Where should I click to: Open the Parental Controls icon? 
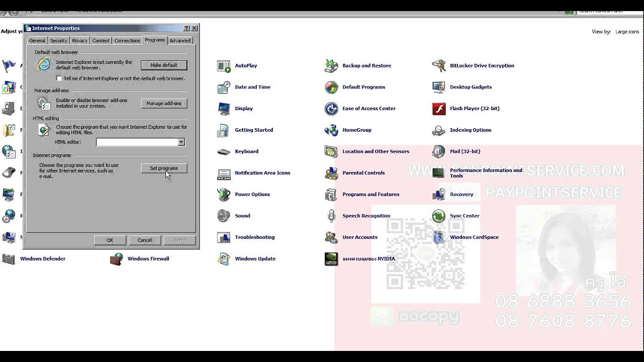tap(332, 173)
